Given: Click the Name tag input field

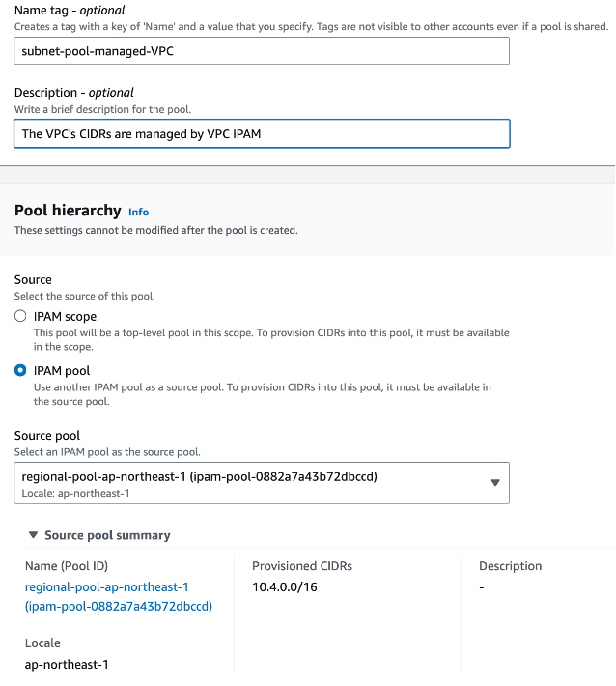Looking at the screenshot, I should click(261, 50).
